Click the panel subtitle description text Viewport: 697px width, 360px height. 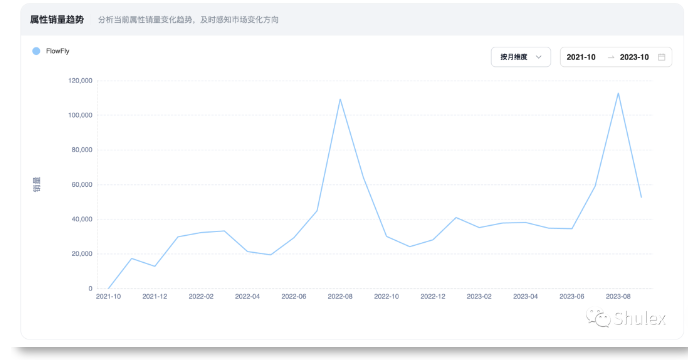(x=188, y=20)
